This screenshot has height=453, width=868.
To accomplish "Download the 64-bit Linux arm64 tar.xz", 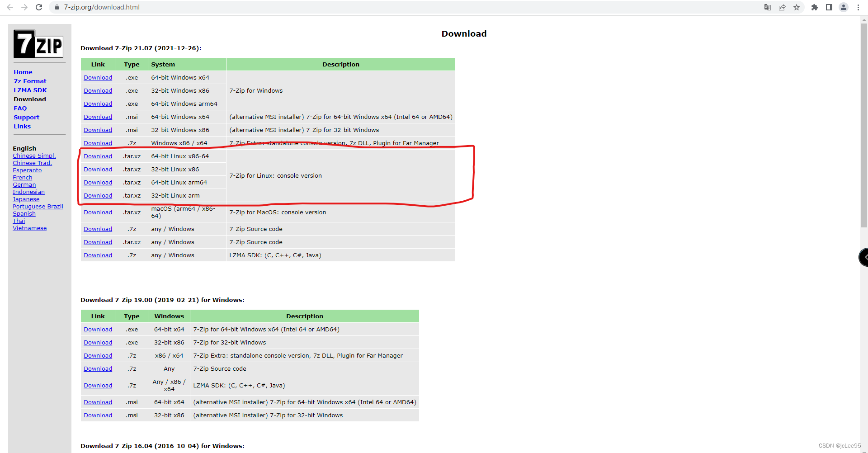I will (98, 183).
